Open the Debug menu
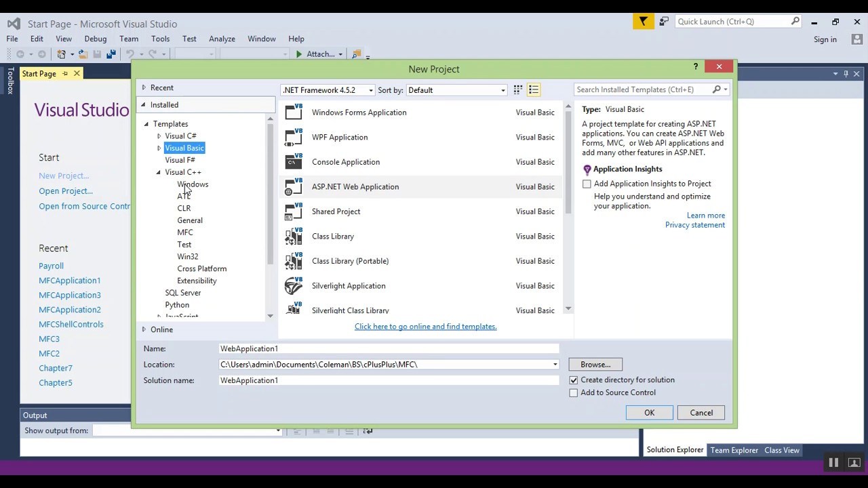Screen dimensions: 868x488 click(x=95, y=39)
